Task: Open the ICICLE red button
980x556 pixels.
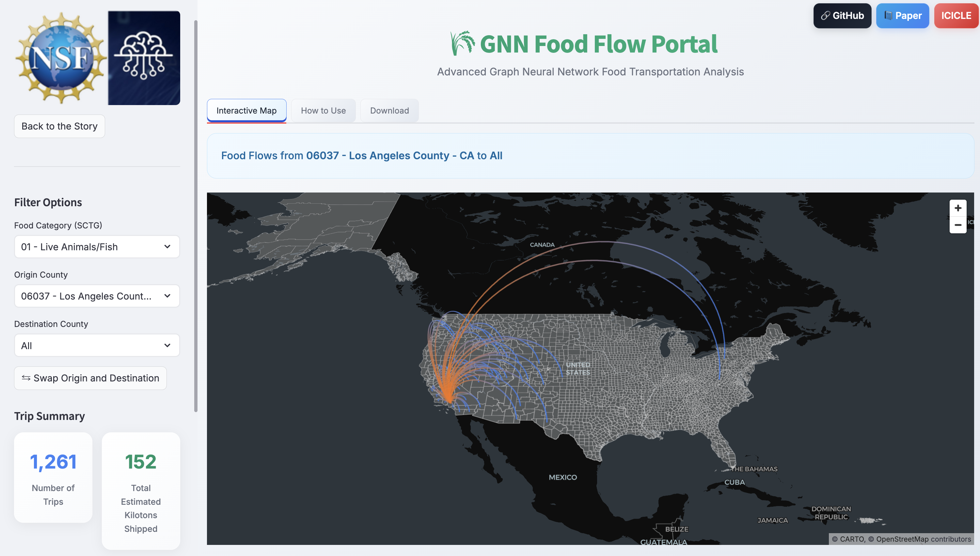Action: (x=956, y=16)
